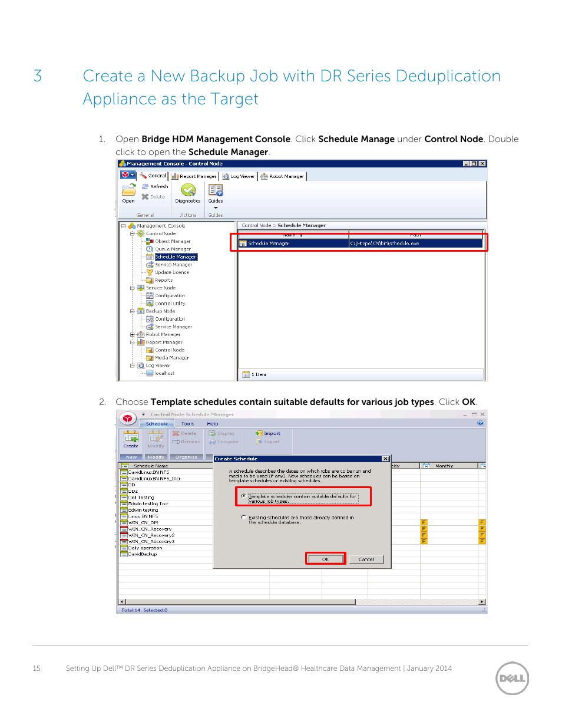562x728 pixels.
Task: Click Export in Schedule Manager ribbon
Action: click(267, 442)
